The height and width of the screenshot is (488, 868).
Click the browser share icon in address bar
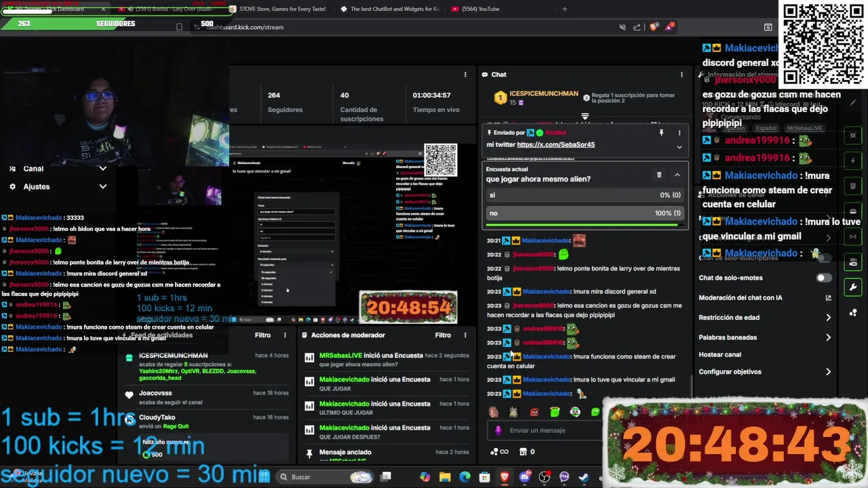point(637,27)
